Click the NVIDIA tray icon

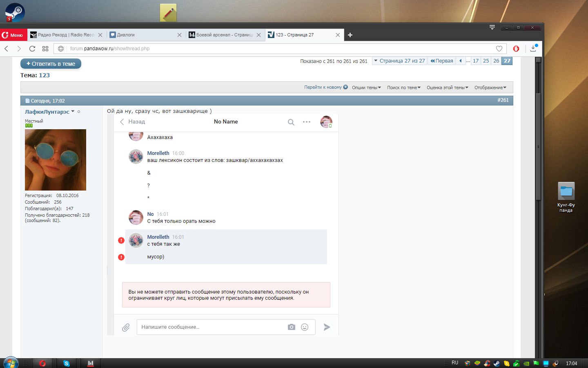pyautogui.click(x=526, y=363)
